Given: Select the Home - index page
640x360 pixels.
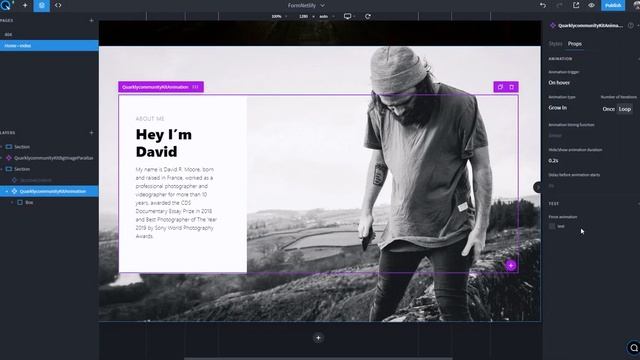Looking at the screenshot, I should point(49,46).
